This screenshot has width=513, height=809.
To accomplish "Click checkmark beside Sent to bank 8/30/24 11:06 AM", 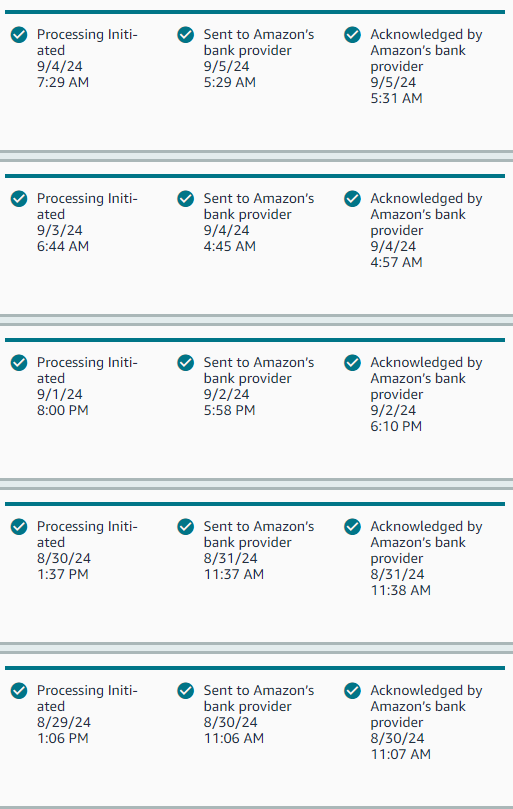I will coord(186,691).
